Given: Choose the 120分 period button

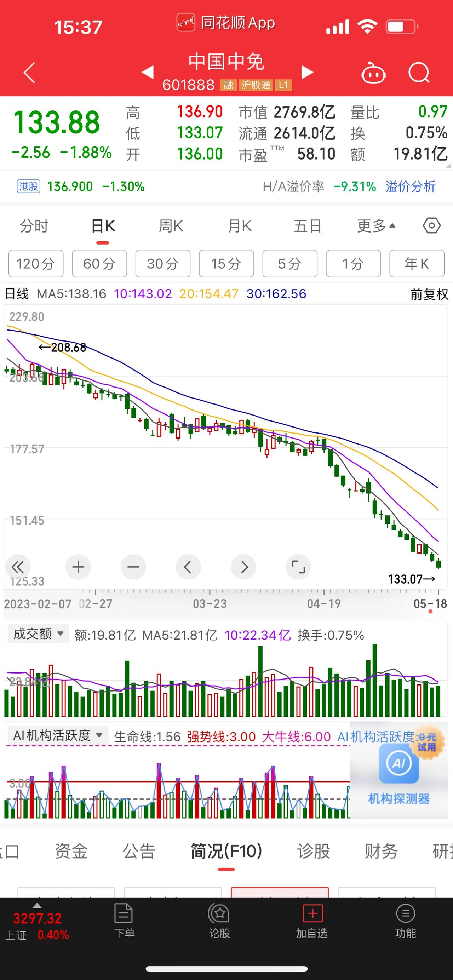Looking at the screenshot, I should click(36, 264).
